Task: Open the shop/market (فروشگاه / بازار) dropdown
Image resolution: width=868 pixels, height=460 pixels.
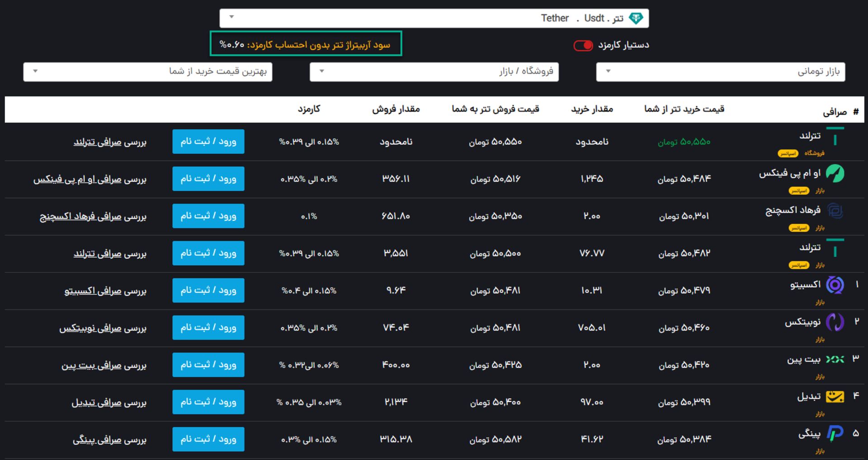Action: (x=434, y=72)
